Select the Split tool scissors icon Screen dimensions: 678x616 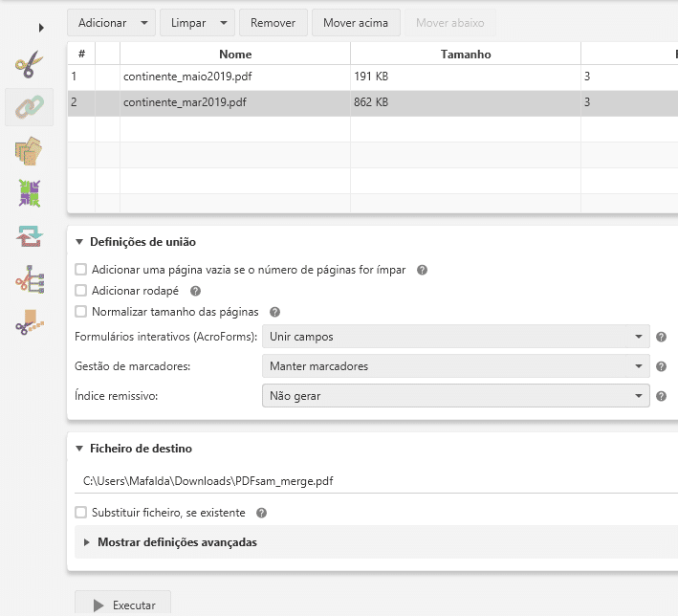[29, 65]
